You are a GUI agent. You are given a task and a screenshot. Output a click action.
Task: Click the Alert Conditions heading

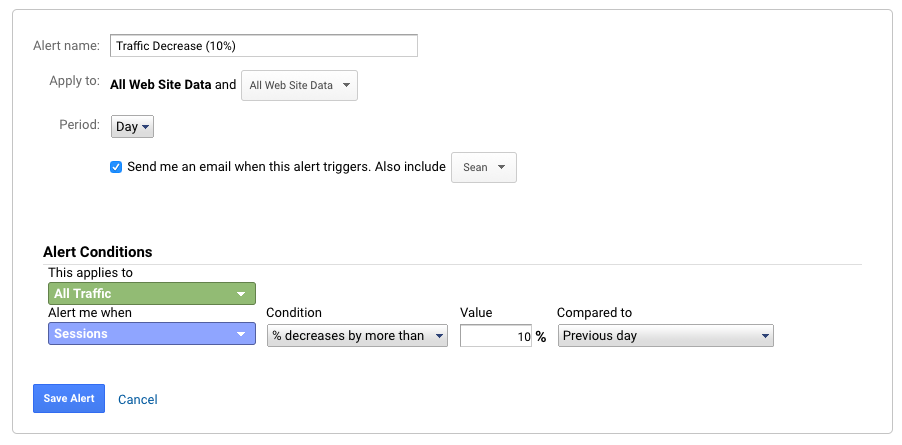pos(98,252)
